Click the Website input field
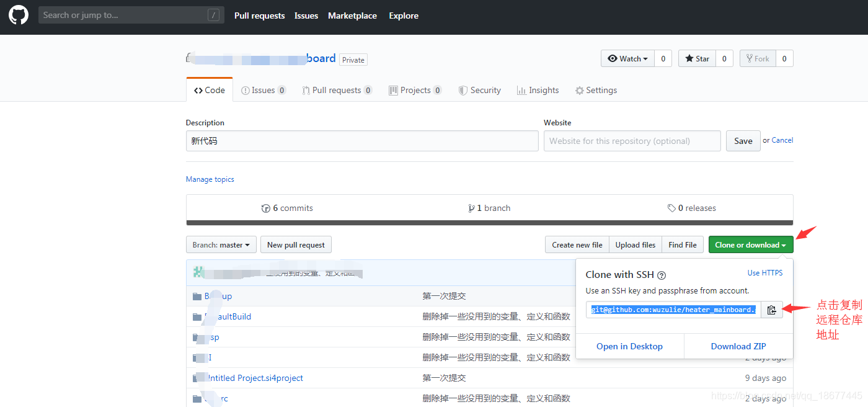Screen dimensions: 868x407 point(632,141)
